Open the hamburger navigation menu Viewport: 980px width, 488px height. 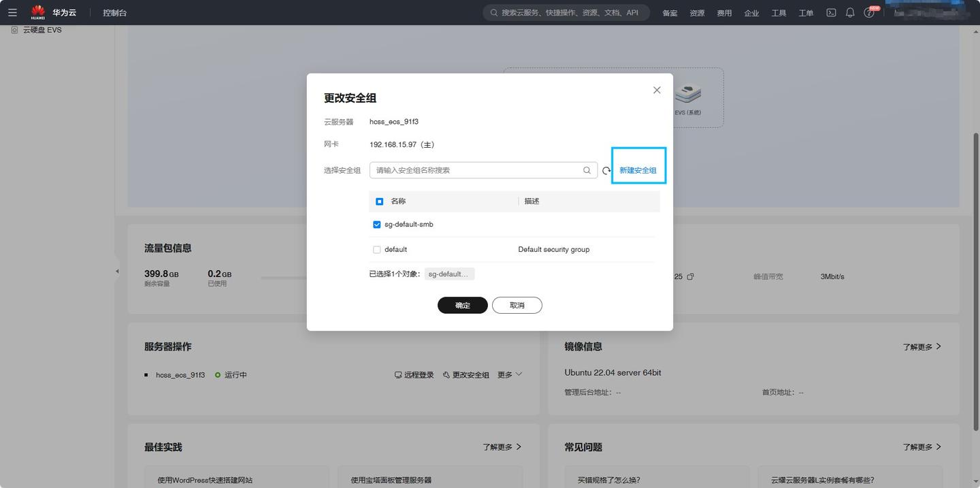click(x=12, y=12)
